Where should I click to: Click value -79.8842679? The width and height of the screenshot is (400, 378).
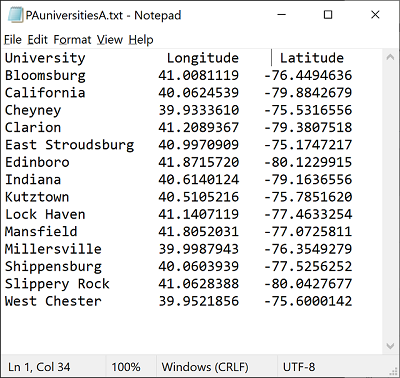(308, 93)
